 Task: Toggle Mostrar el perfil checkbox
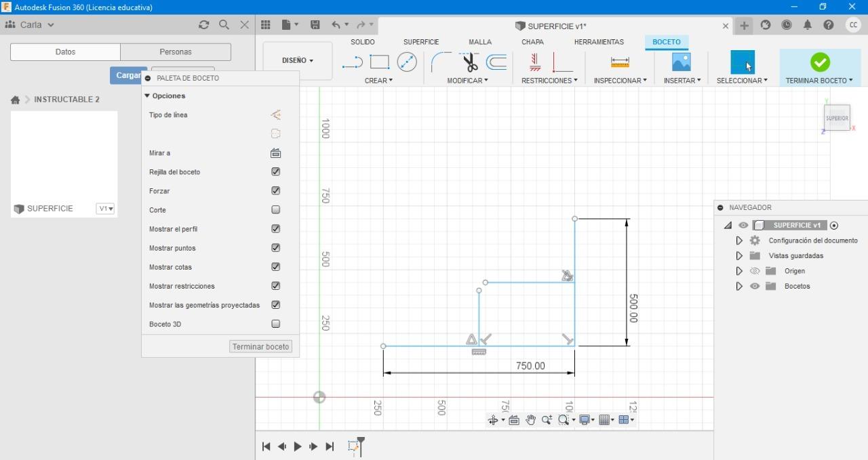275,229
